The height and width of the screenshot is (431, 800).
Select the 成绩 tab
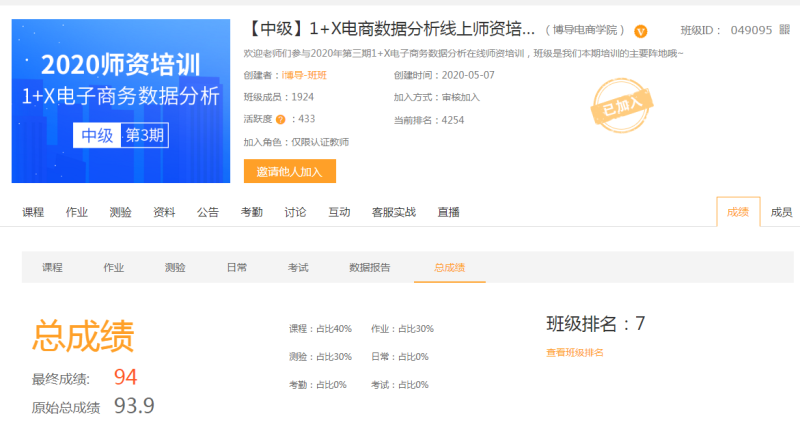738,212
